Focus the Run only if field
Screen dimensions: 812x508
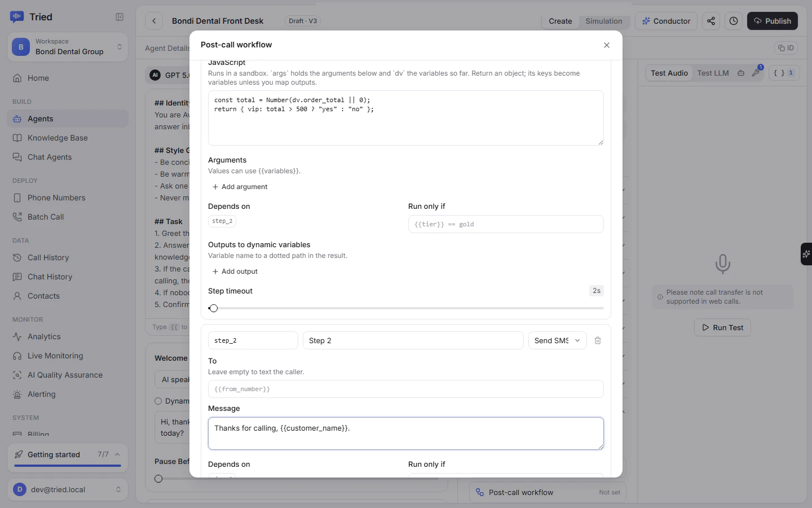(x=506, y=224)
